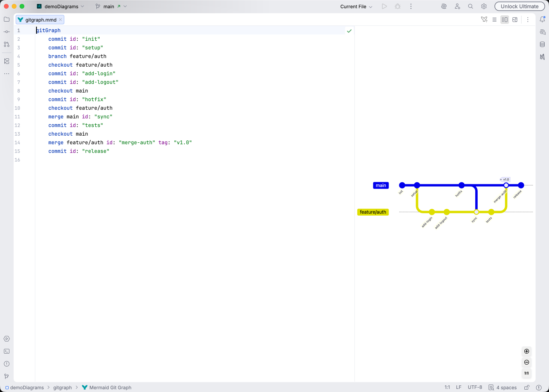
Task: Zoom in on the git graph preview
Action: (x=526, y=351)
